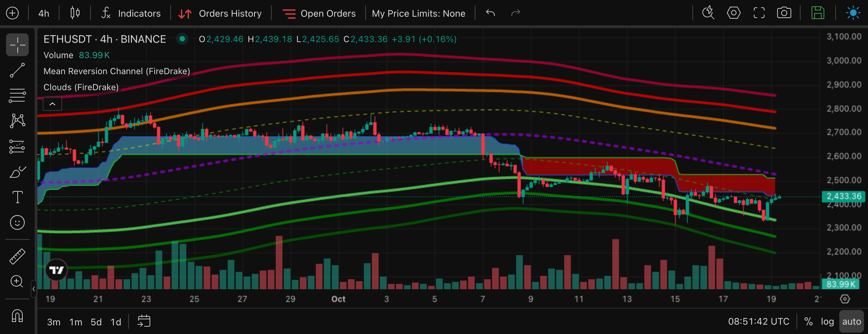Open the Indicators dialog
The width and height of the screenshot is (868, 334).
pos(131,13)
